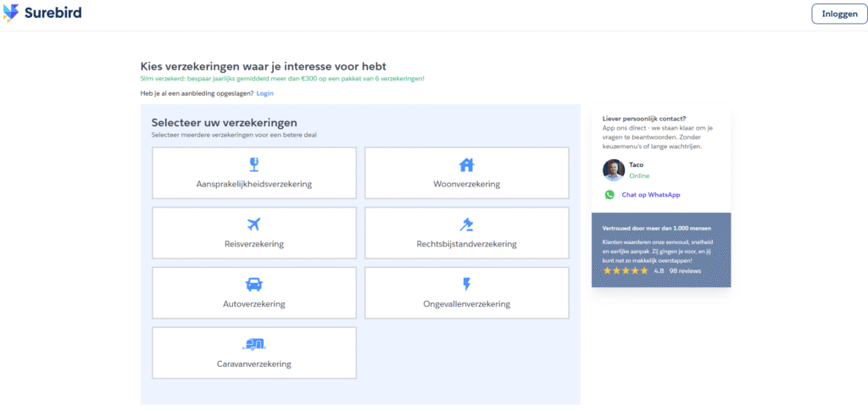Open the Login link for saved offers
Image resolution: width=868 pixels, height=411 pixels.
(x=264, y=92)
